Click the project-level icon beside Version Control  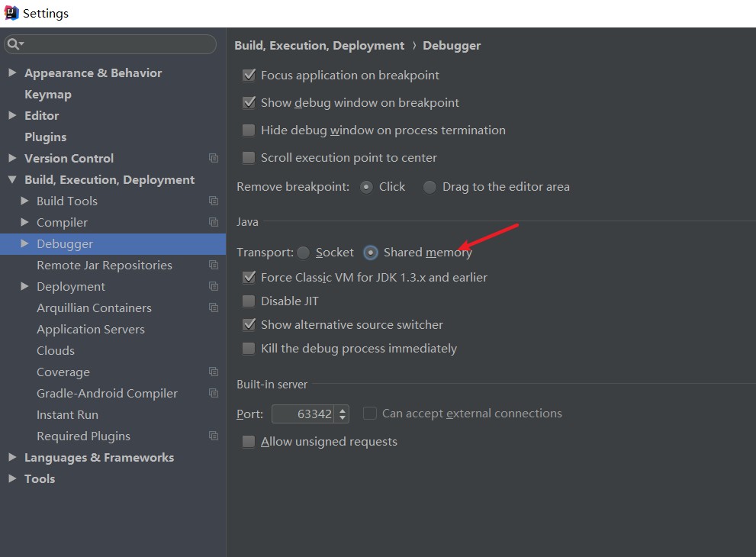coord(214,158)
